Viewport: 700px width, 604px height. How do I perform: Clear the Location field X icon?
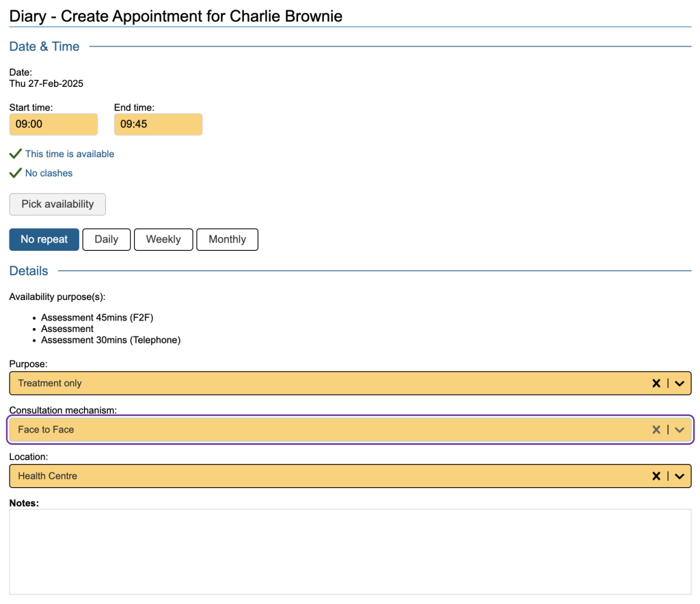pos(656,476)
